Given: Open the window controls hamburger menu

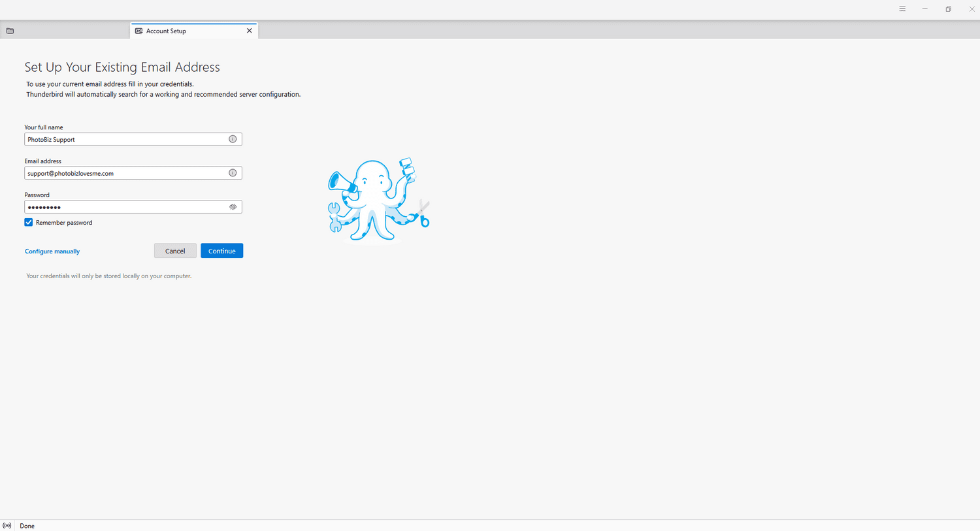Looking at the screenshot, I should (902, 8).
